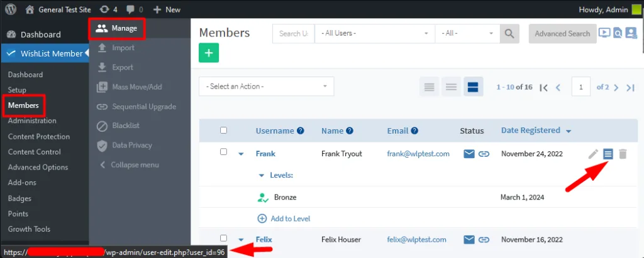Click the Search Users input field

point(294,34)
